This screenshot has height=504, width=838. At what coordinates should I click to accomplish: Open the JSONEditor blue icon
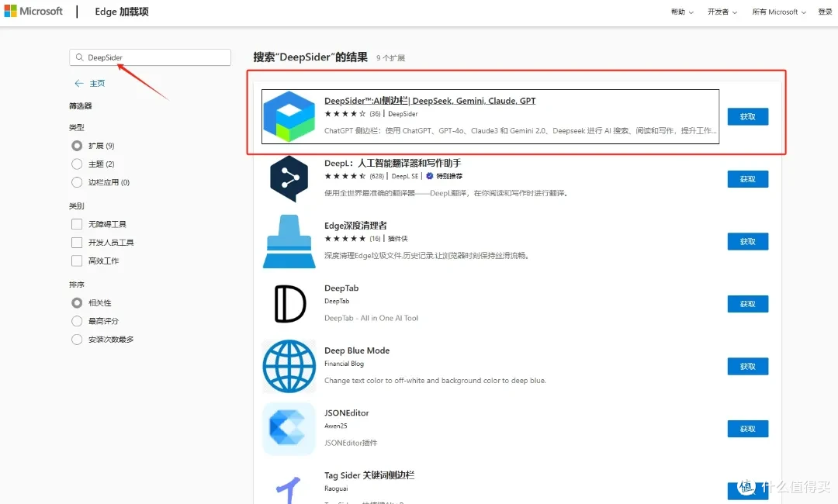click(289, 429)
